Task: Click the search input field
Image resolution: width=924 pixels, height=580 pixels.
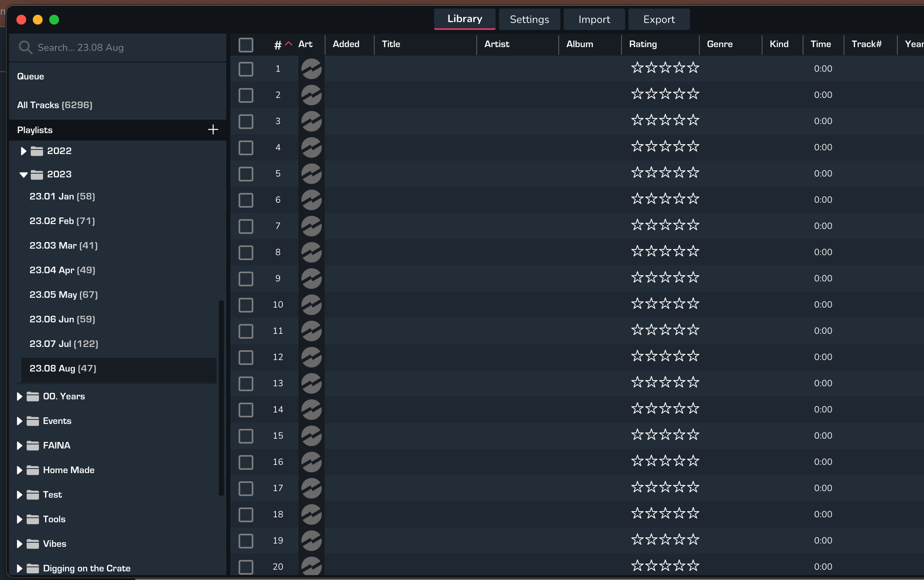Action: (x=123, y=48)
